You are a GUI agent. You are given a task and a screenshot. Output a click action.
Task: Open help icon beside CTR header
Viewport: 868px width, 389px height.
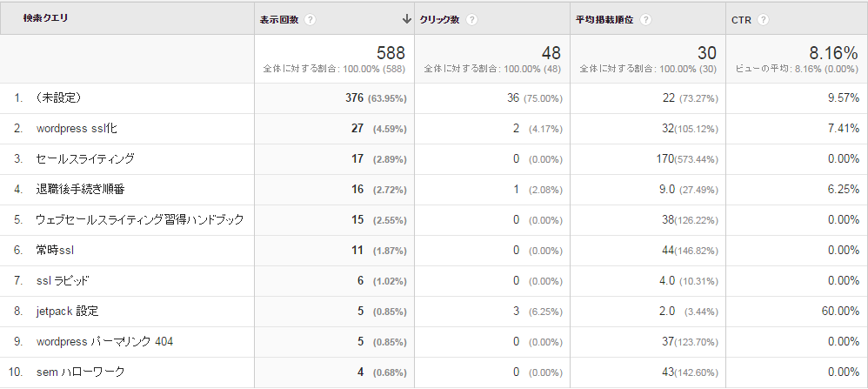click(764, 19)
